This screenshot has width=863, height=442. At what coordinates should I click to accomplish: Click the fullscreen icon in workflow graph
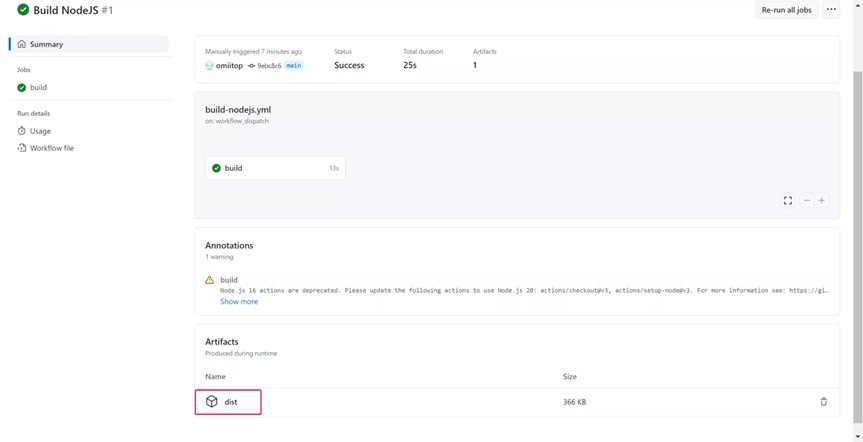[788, 200]
